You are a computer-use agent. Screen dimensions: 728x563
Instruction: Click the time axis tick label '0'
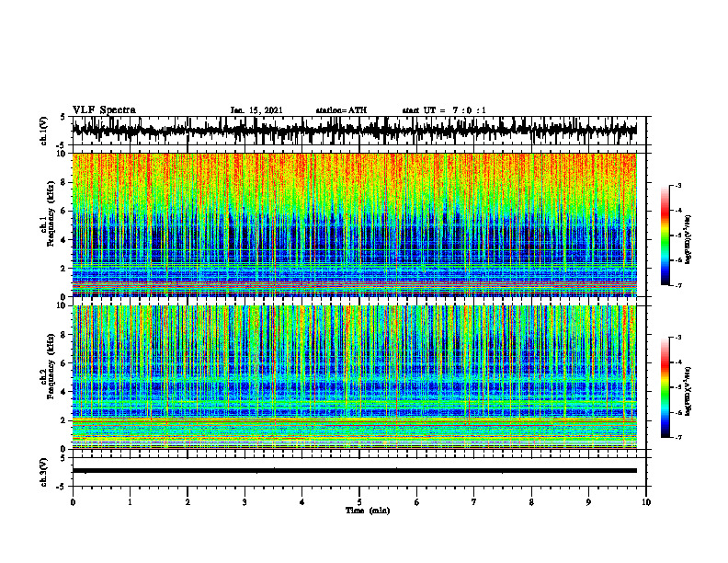coord(73,502)
